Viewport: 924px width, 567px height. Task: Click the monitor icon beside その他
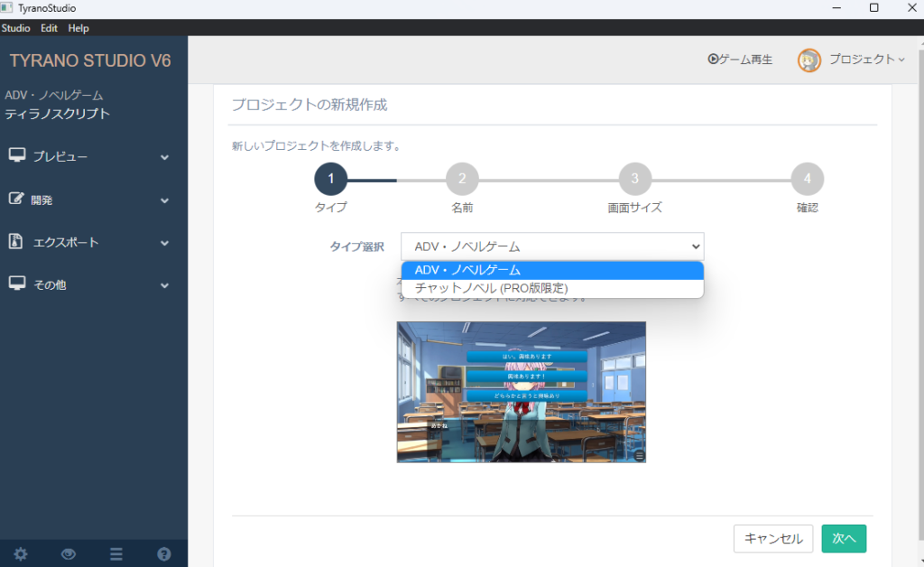click(x=16, y=284)
